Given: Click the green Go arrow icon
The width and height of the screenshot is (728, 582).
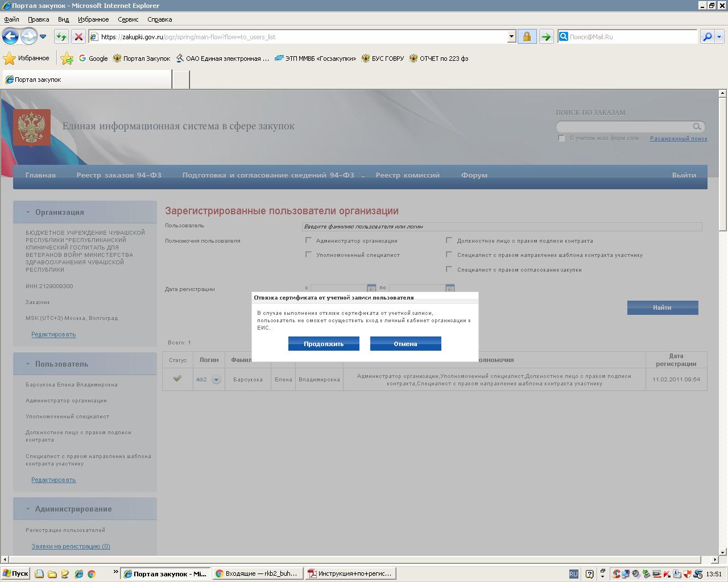Looking at the screenshot, I should (546, 37).
